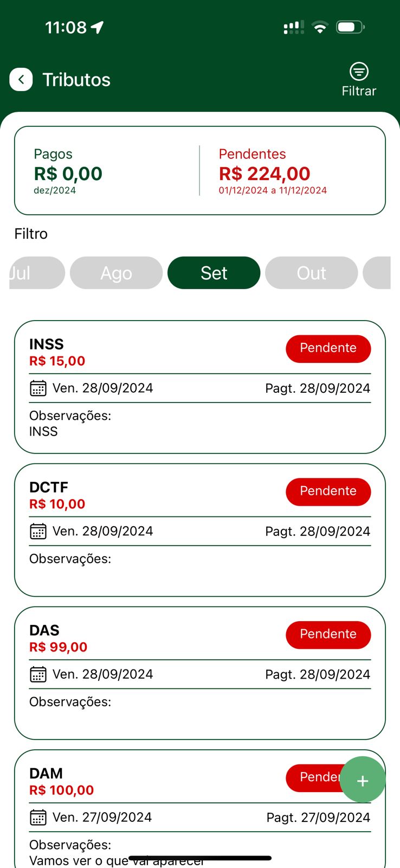The height and width of the screenshot is (868, 400).
Task: Click the DAS due date calendar icon
Action: [38, 674]
